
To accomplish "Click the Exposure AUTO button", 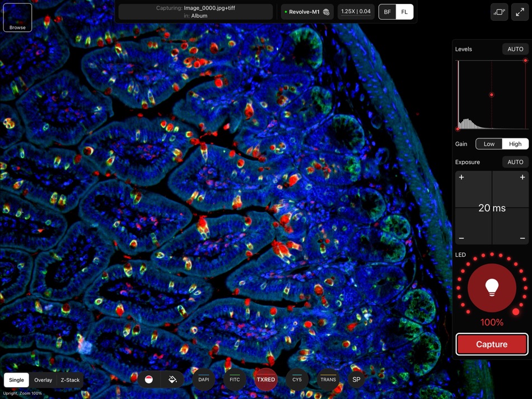I will coord(515,162).
